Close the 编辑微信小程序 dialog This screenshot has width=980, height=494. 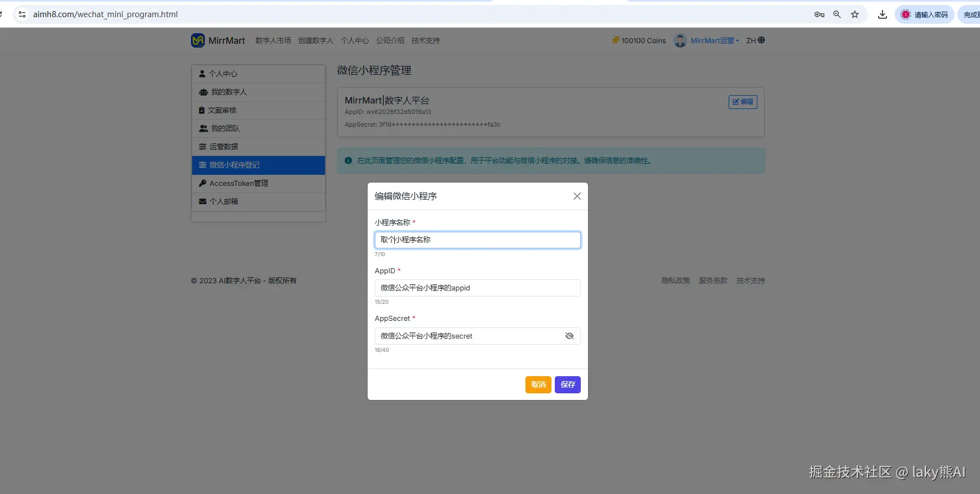coord(577,196)
